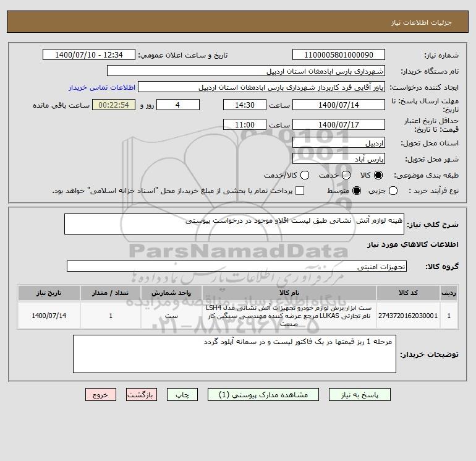Viewport: 476px width, 461px height.
Task: Click the general need description text box
Action: point(234,224)
